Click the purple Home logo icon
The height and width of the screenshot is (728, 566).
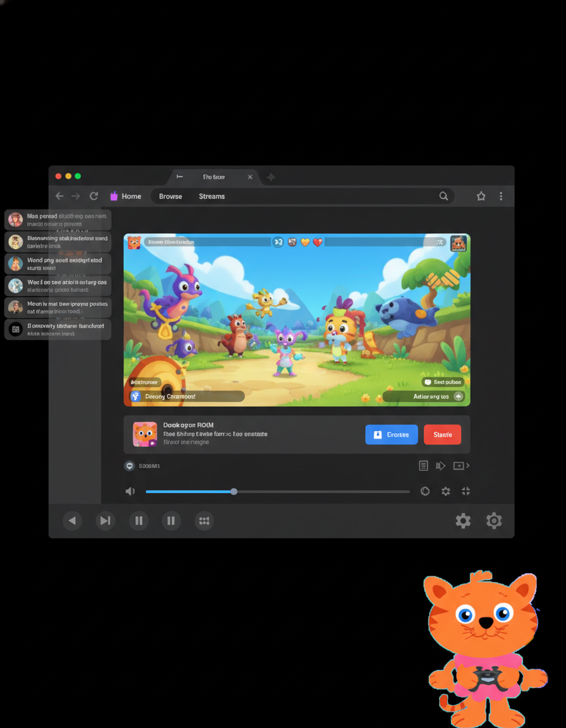coord(114,197)
